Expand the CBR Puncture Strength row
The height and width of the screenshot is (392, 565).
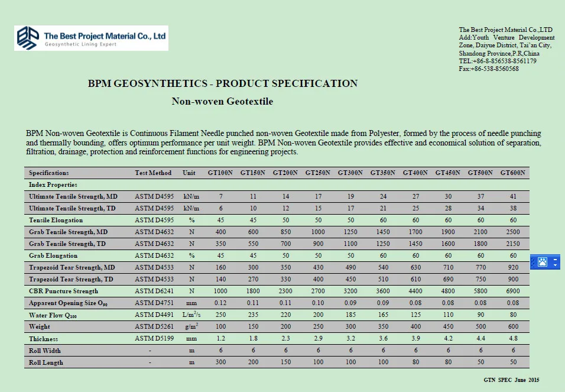pos(62,291)
